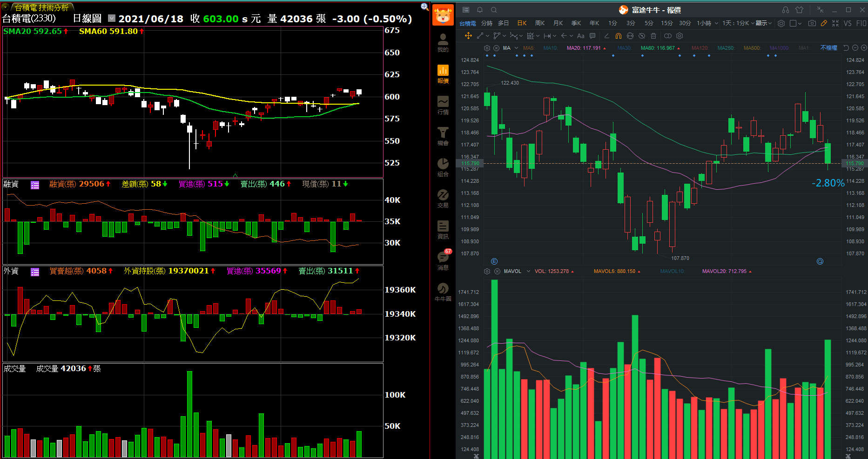Viewport: 868px width, 459px height.
Task: Open the 報價 quotes sidebar icon
Action: point(443,74)
